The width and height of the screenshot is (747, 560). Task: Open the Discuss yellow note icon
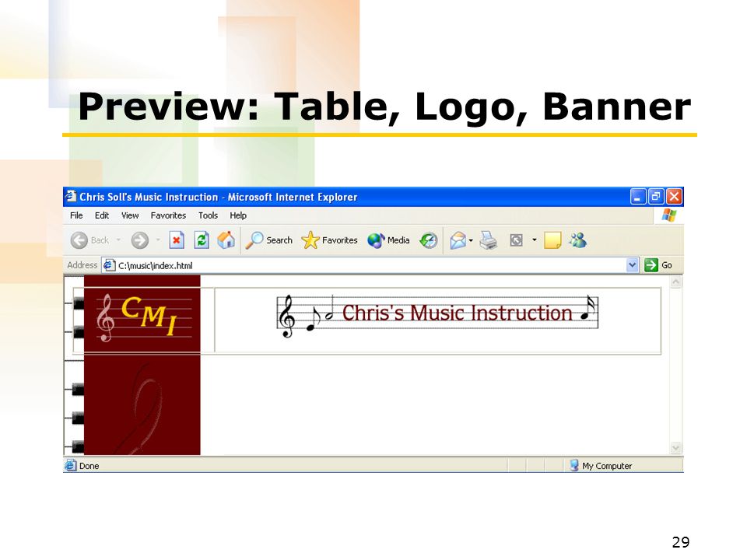pos(552,240)
